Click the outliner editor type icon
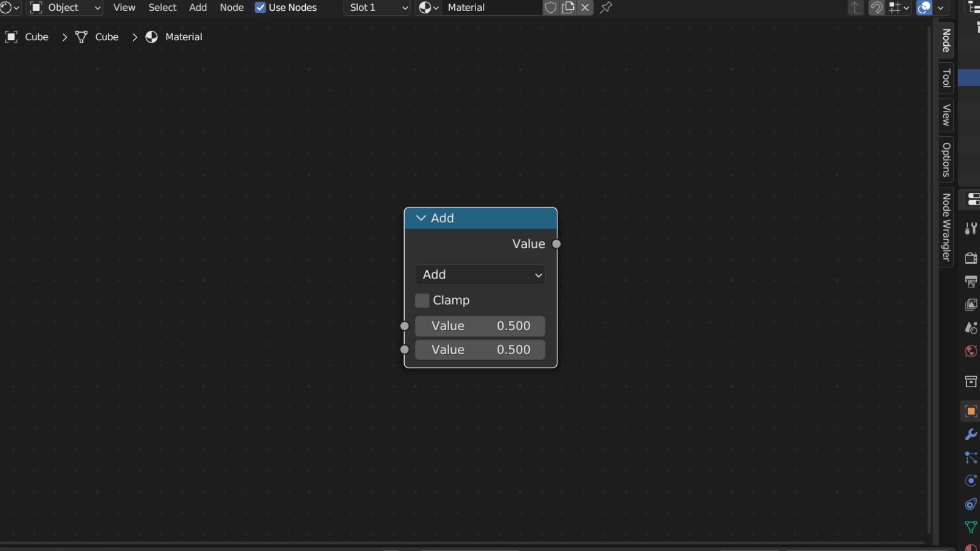The height and width of the screenshot is (551, 980). pos(974,8)
